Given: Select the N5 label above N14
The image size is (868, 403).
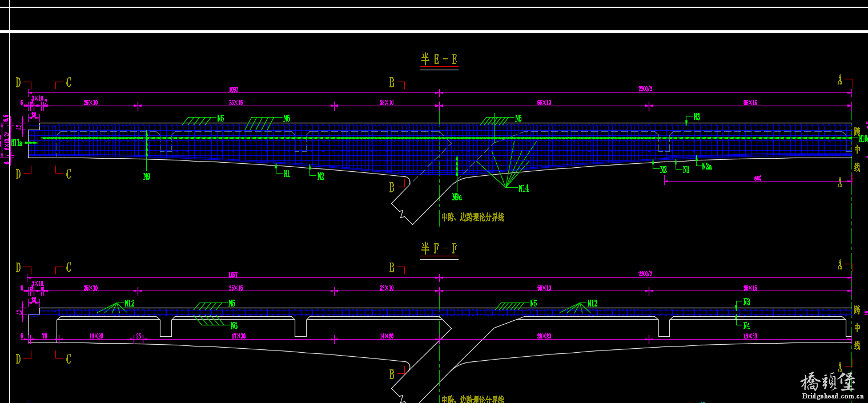Looking at the screenshot, I should 519,118.
